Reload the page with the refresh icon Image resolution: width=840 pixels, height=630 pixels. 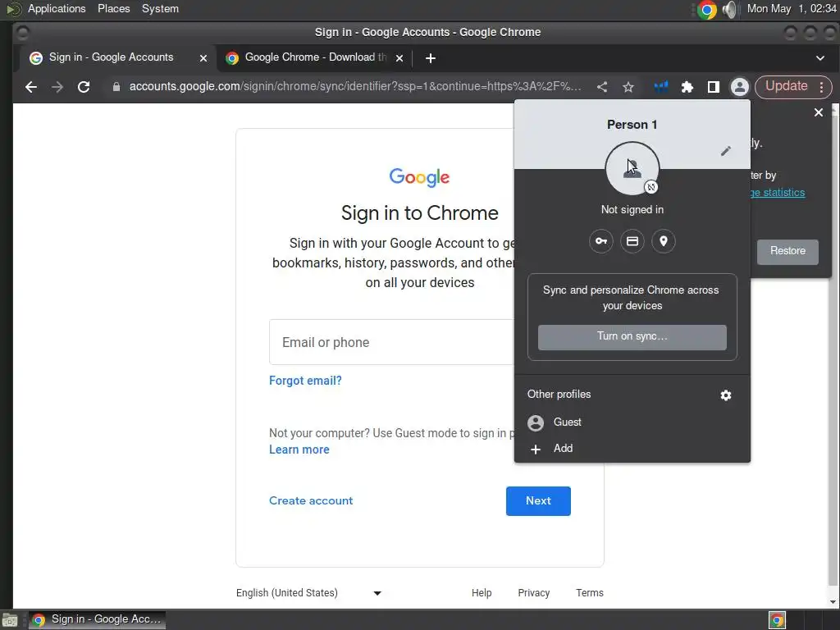[x=84, y=87]
